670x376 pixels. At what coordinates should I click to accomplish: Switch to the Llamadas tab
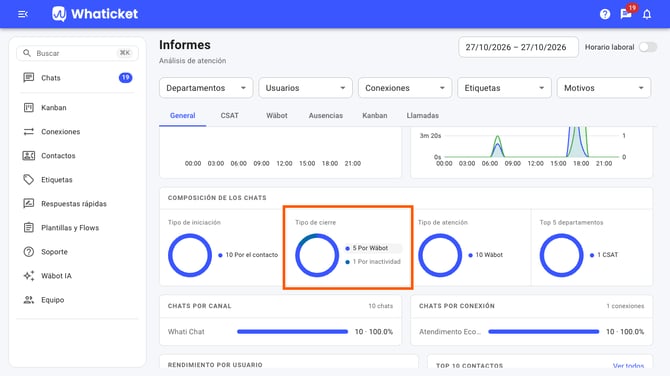[423, 115]
